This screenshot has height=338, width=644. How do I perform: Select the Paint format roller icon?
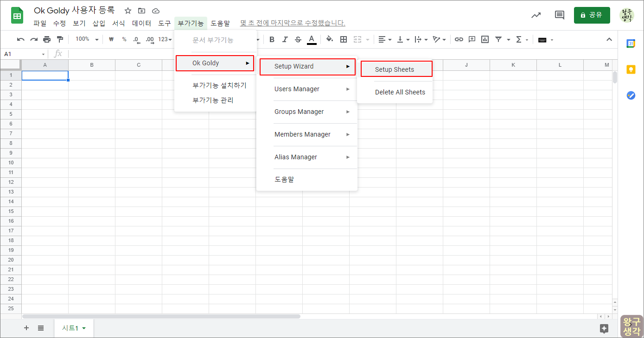60,39
